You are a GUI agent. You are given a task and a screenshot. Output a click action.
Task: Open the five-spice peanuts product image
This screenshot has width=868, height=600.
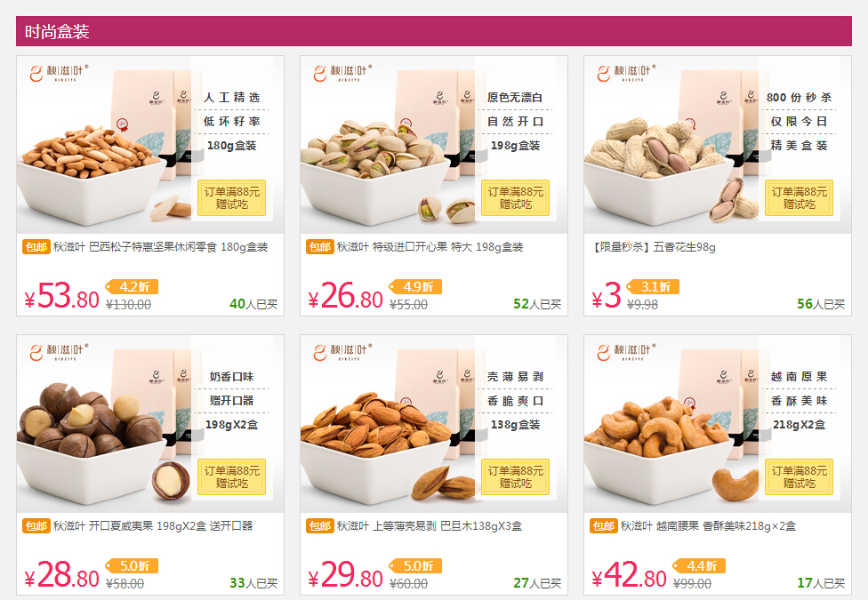pos(718,145)
